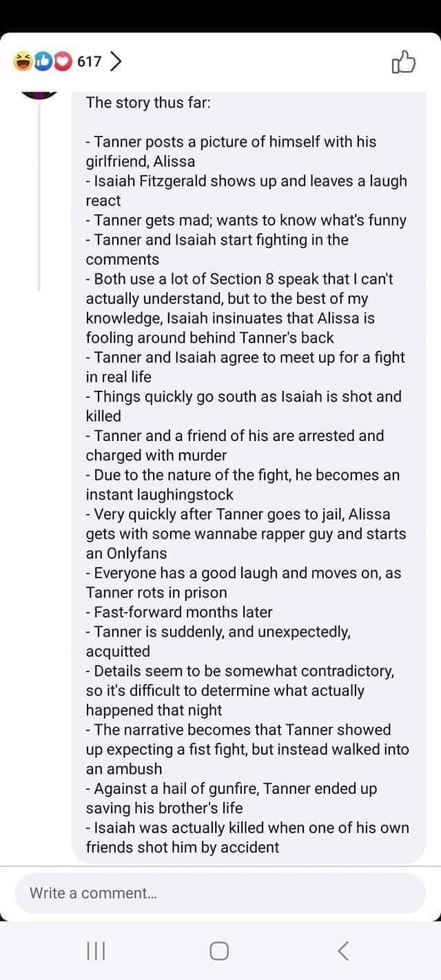Viewport: 441px width, 980px height.
Task: Tap the Haha laughing reaction emoji
Action: coord(23,62)
